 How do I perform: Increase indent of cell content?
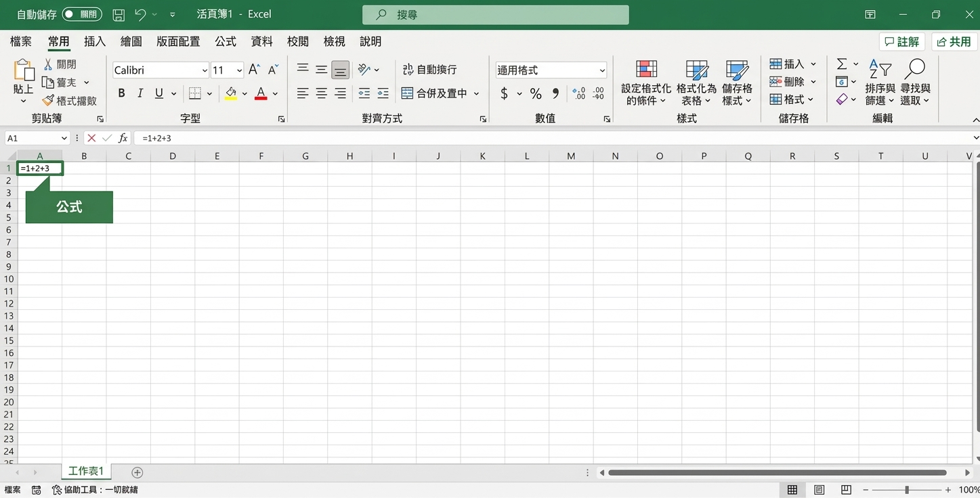(x=383, y=93)
